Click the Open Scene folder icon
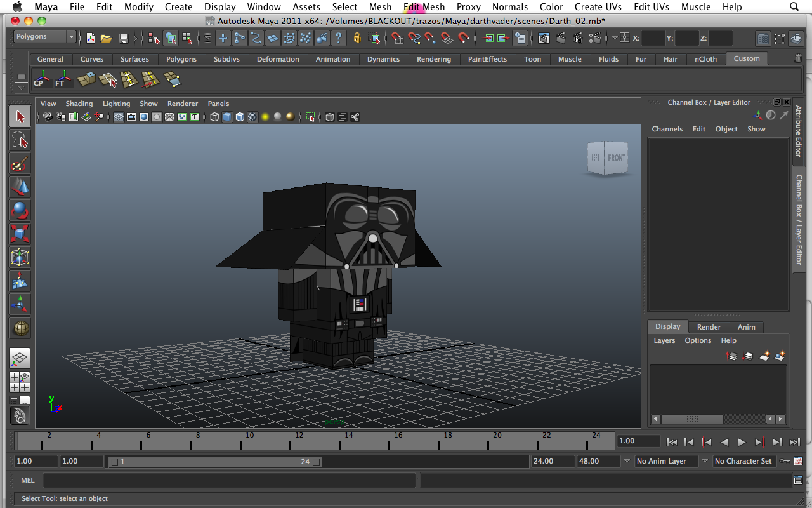This screenshot has width=812, height=508. point(107,38)
